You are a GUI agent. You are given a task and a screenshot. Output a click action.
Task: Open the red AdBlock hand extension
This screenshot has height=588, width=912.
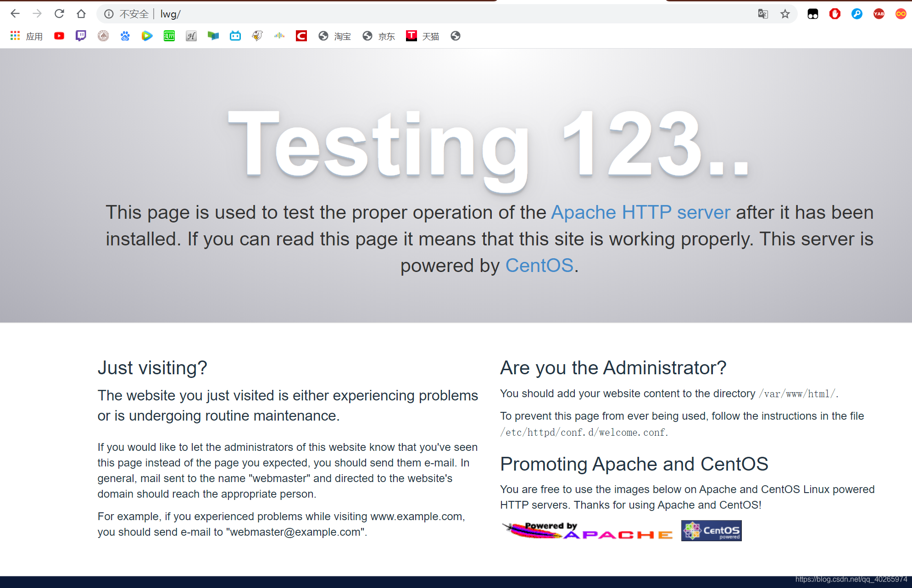coord(835,14)
